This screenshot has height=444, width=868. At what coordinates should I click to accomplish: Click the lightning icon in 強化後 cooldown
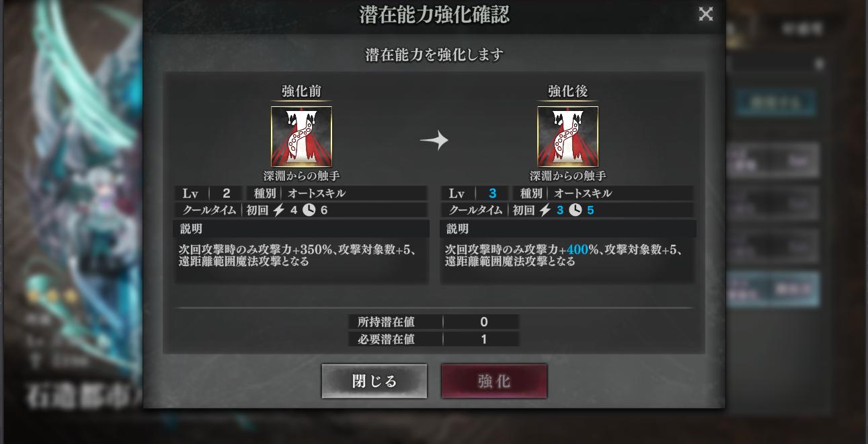tap(545, 210)
